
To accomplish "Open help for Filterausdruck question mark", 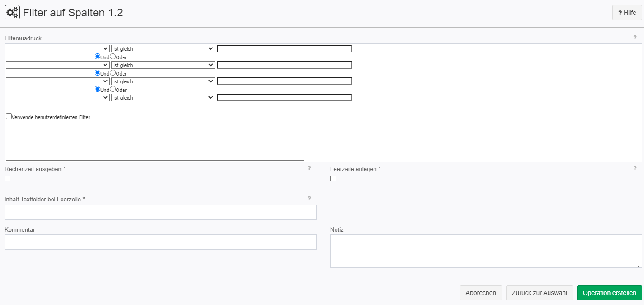I will tap(635, 38).
